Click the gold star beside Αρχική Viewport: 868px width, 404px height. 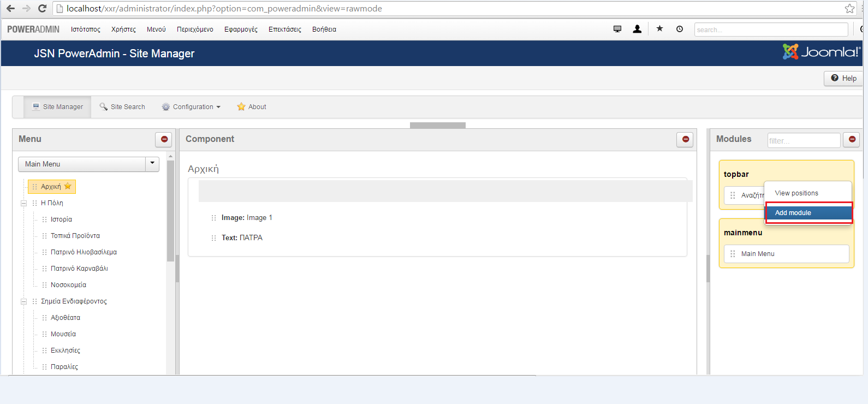(68, 186)
